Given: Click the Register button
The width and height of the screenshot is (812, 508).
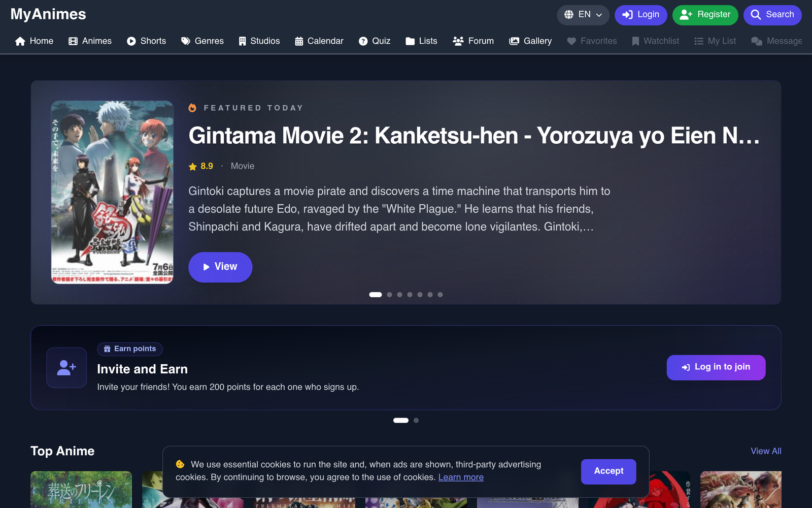Looking at the screenshot, I should point(705,15).
